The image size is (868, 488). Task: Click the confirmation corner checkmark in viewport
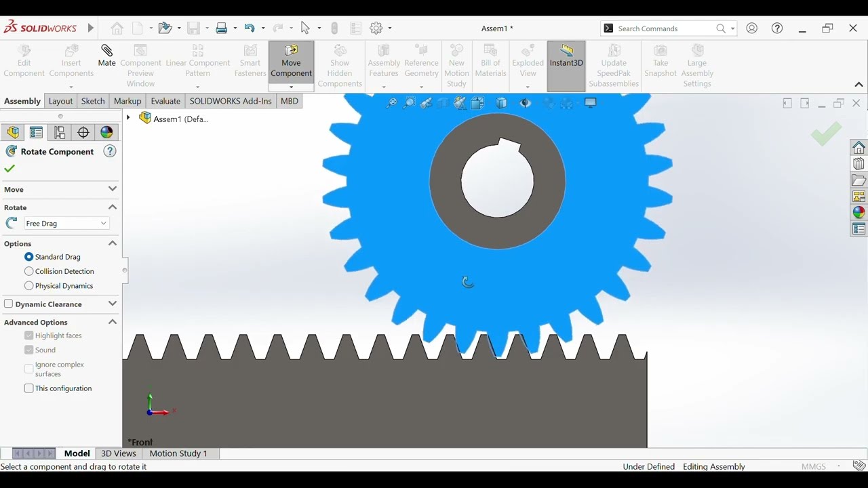[x=826, y=134]
